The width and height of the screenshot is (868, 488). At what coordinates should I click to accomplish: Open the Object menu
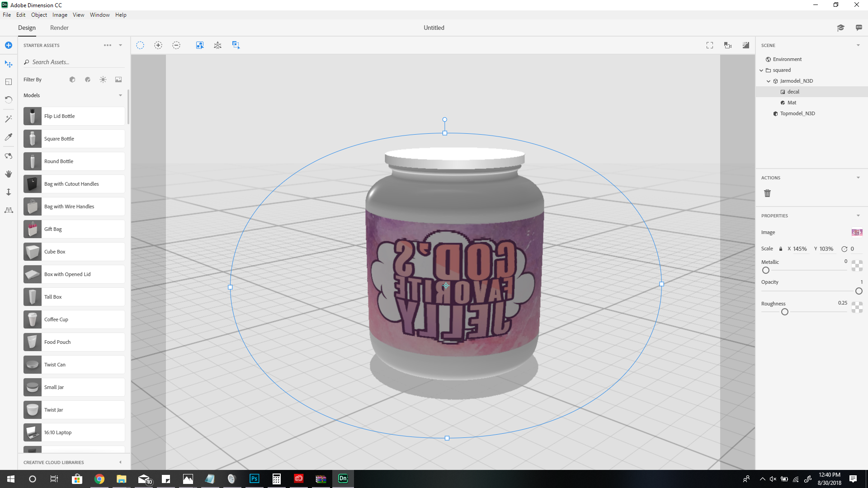click(x=39, y=15)
